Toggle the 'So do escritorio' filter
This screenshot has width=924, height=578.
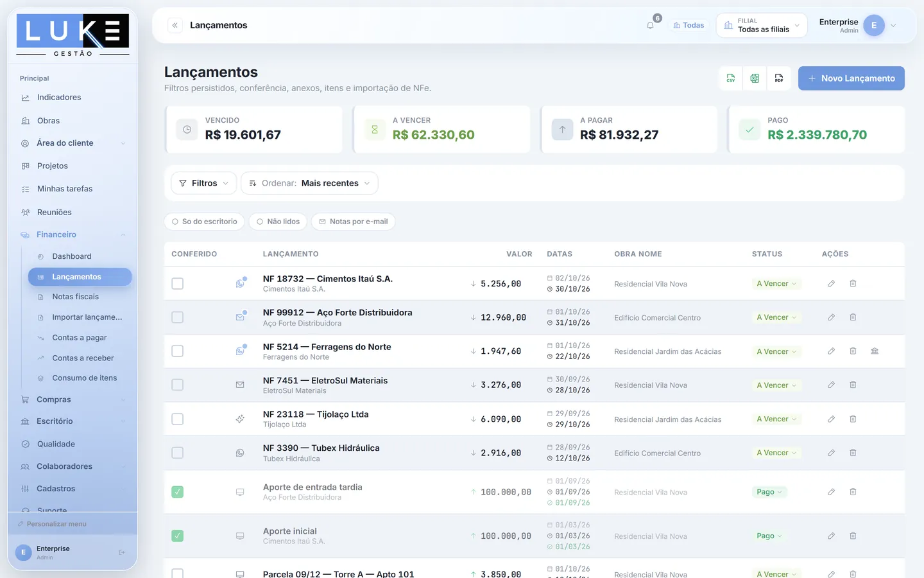[204, 222]
